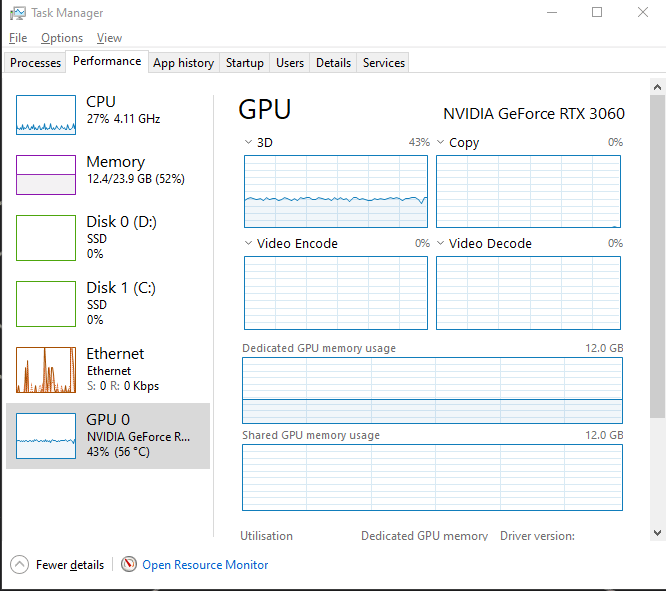Select the Memory usage thumbnail
666x591 pixels.
pos(46,175)
